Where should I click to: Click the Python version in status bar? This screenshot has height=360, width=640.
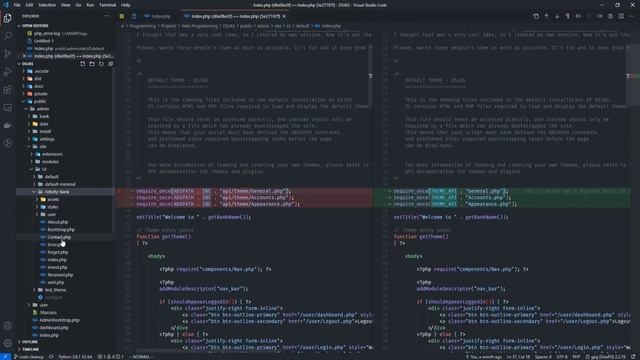click(76, 357)
